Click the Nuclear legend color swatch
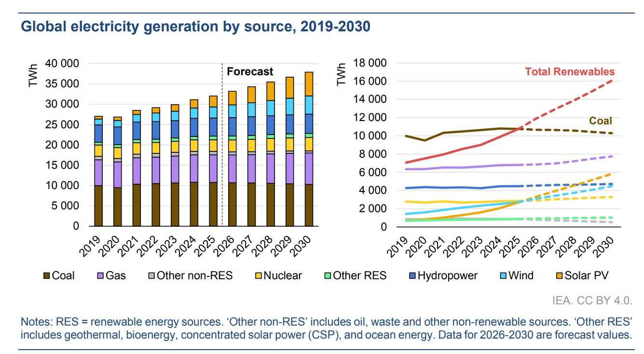The image size is (644, 354). tap(258, 276)
